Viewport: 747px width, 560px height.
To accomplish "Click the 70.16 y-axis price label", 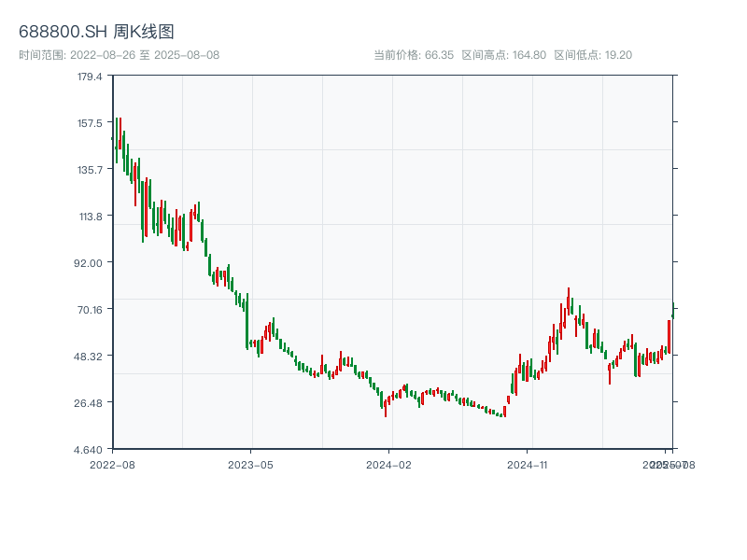I will (x=90, y=310).
